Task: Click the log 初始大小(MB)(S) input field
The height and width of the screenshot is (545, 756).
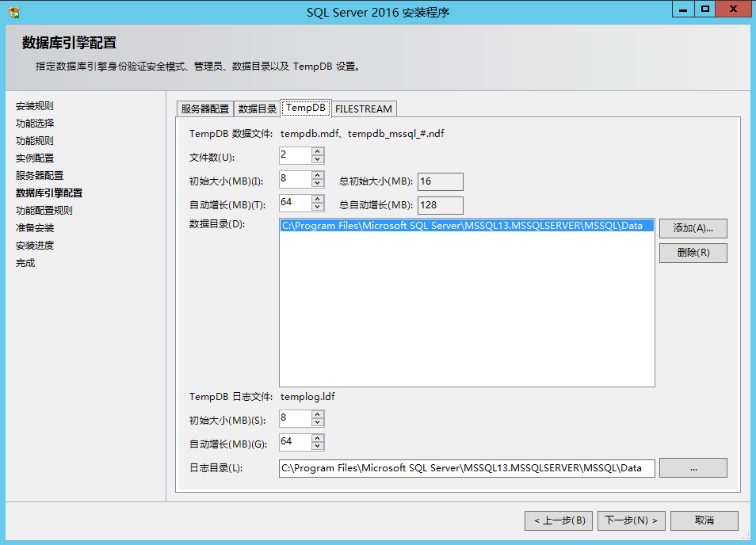Action: [x=295, y=418]
